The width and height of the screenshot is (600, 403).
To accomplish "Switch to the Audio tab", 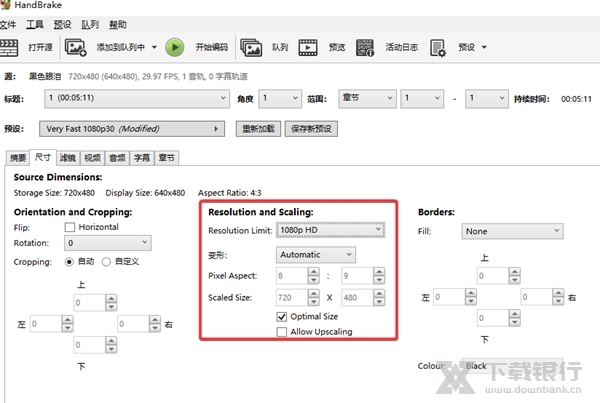I will [x=117, y=158].
